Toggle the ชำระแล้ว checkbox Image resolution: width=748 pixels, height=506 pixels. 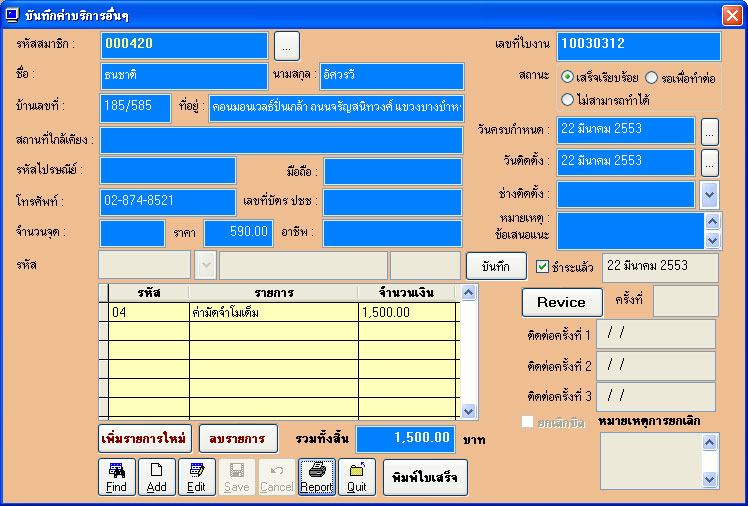point(543,267)
